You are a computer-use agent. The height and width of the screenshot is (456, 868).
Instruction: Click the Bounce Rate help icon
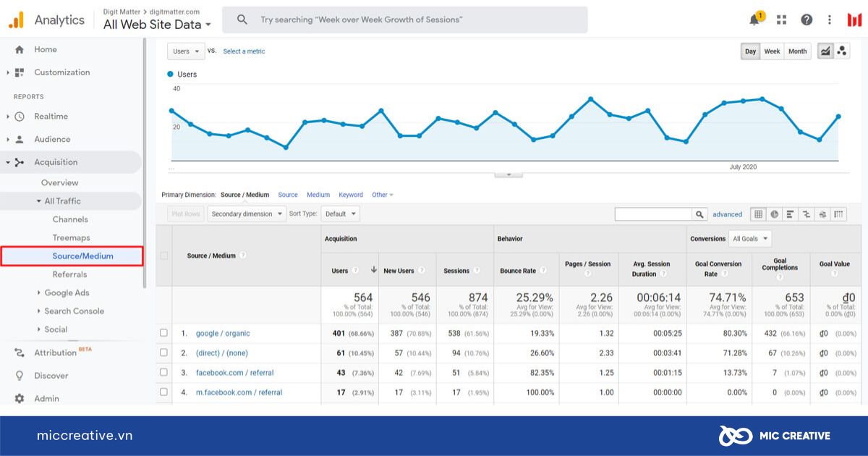pos(542,271)
